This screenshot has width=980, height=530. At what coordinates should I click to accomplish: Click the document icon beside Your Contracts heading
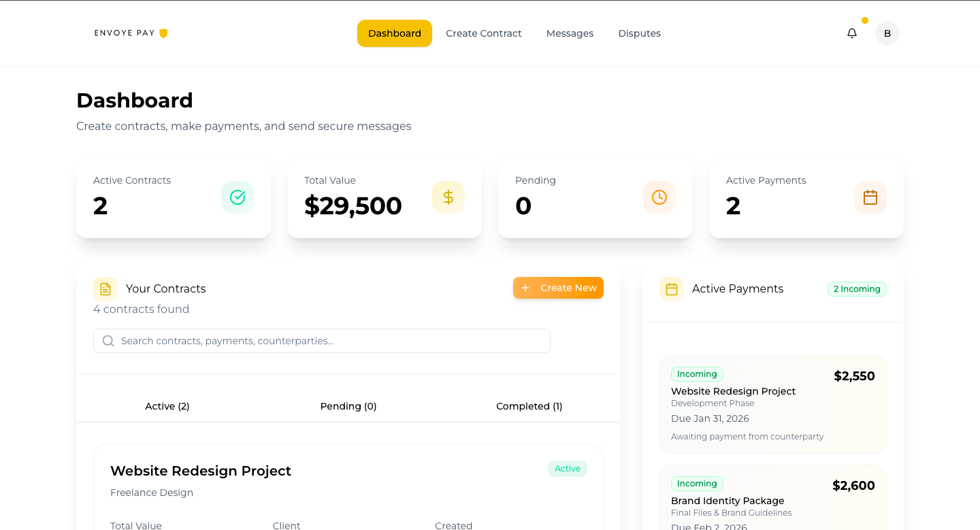click(x=105, y=288)
